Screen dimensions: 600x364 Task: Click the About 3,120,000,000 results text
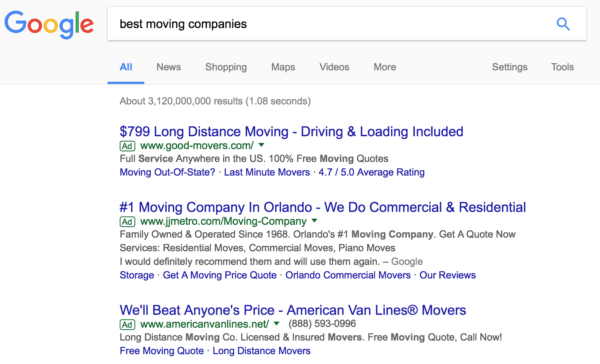(215, 101)
